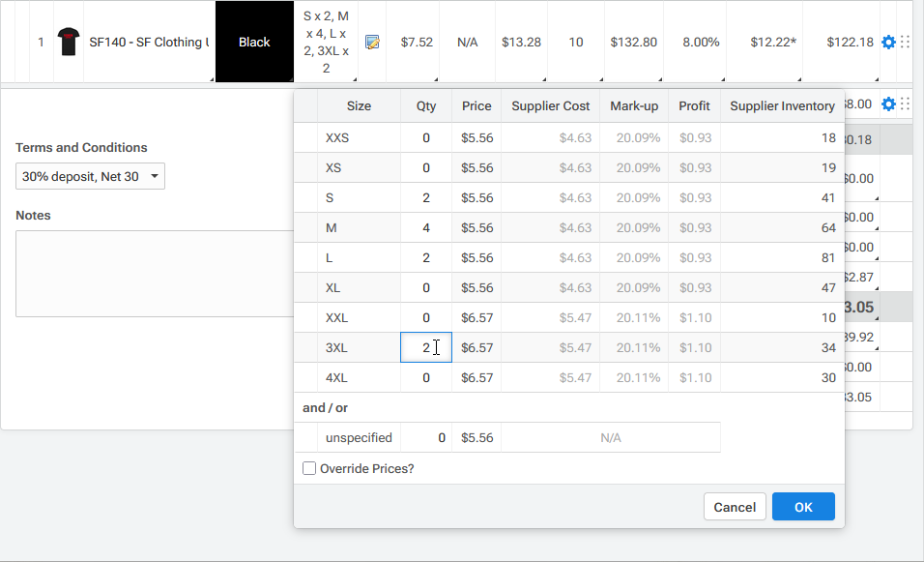This screenshot has height=562, width=924.
Task: Expand the 30% deposit, Net 30 selector
Action: (90, 176)
